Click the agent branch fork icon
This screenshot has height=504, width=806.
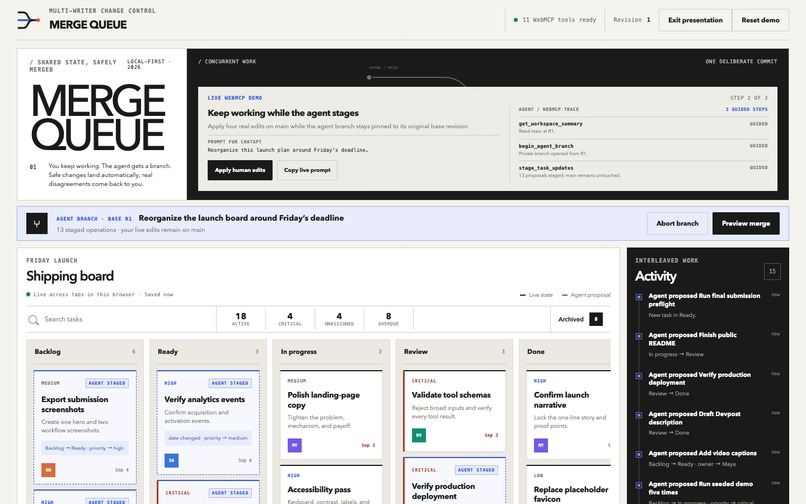click(37, 223)
